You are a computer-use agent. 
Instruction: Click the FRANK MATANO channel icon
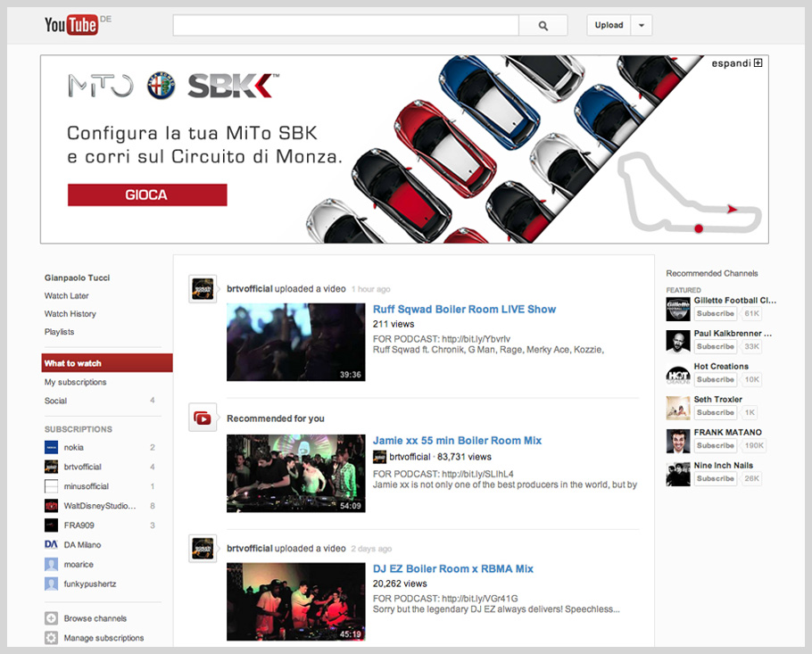pyautogui.click(x=678, y=441)
